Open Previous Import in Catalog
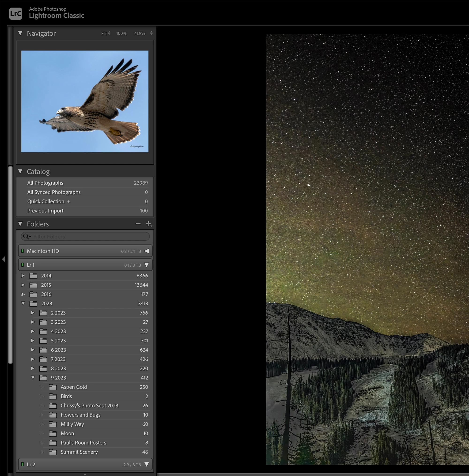 point(45,211)
